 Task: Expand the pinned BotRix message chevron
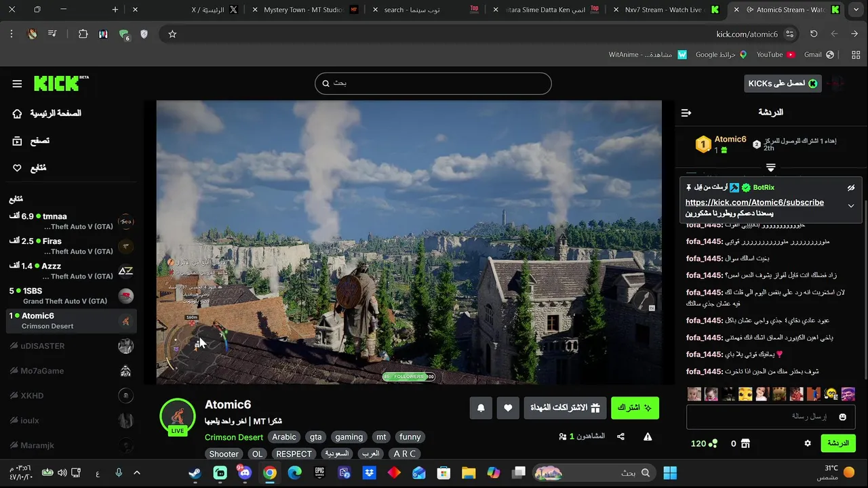[x=851, y=206]
